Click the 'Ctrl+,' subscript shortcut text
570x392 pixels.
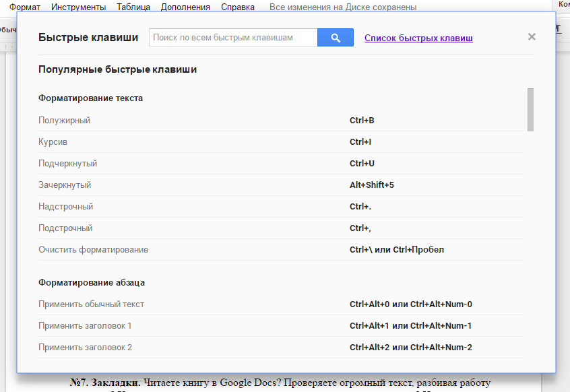360,228
